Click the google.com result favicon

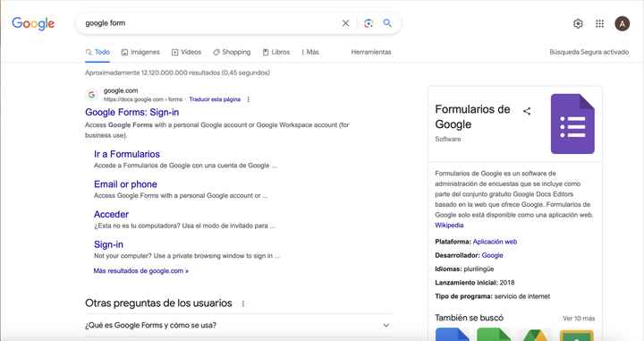coord(91,95)
